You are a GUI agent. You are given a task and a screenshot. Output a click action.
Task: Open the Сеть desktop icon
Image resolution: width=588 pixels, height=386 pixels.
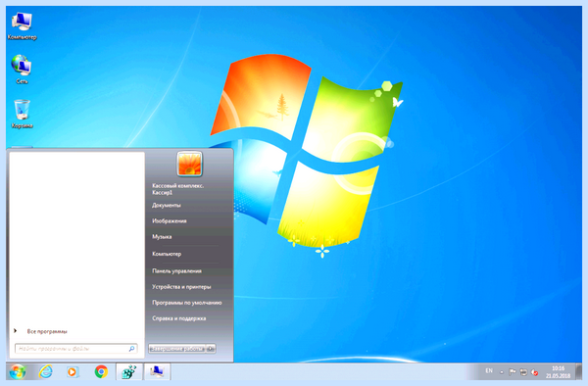[22, 69]
